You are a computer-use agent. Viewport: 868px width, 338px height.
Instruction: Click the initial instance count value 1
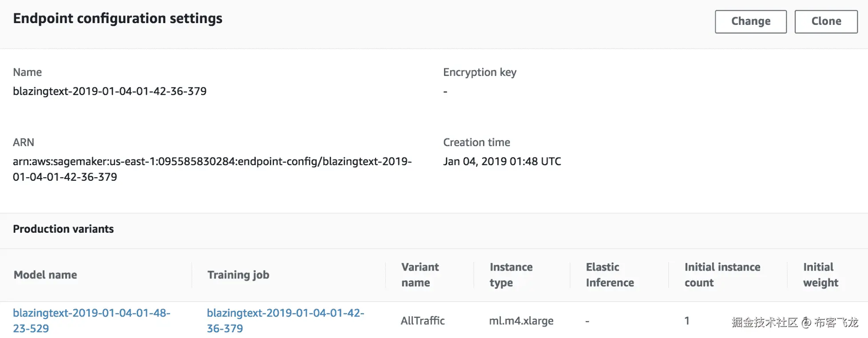point(687,321)
